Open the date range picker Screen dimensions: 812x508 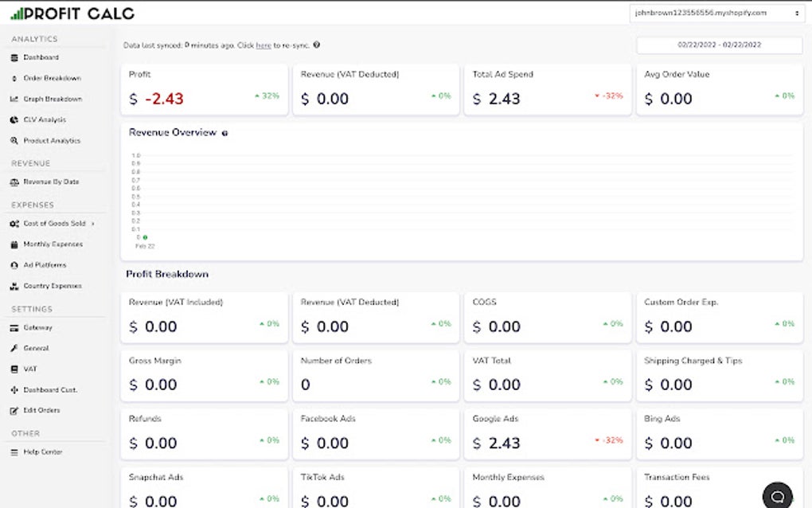[x=719, y=45]
